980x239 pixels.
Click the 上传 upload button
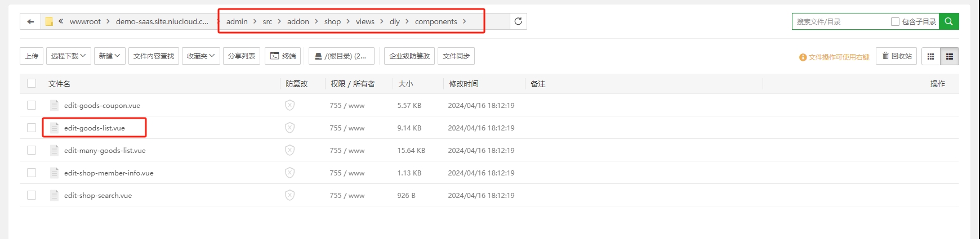32,56
